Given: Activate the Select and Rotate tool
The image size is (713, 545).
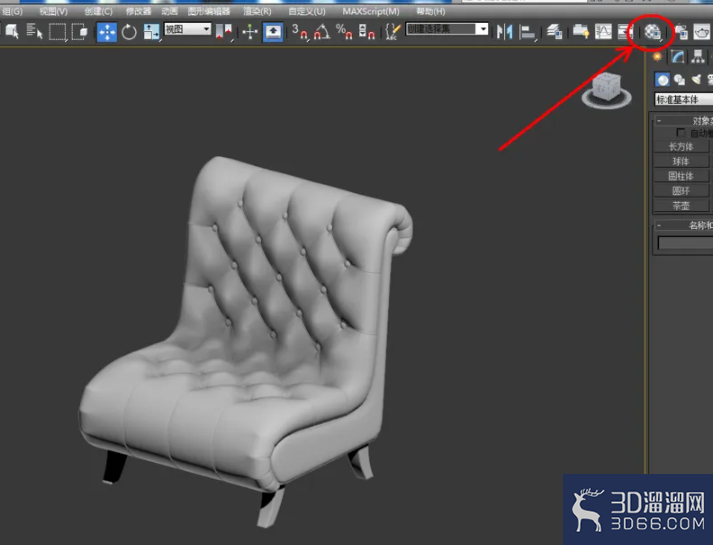Looking at the screenshot, I should coord(129,32).
